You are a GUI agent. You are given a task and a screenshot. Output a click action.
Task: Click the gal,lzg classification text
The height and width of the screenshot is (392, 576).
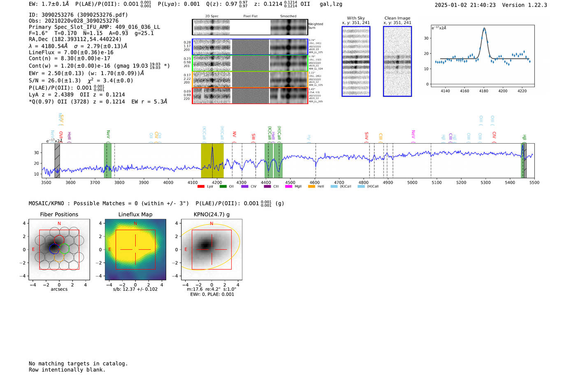331,4
